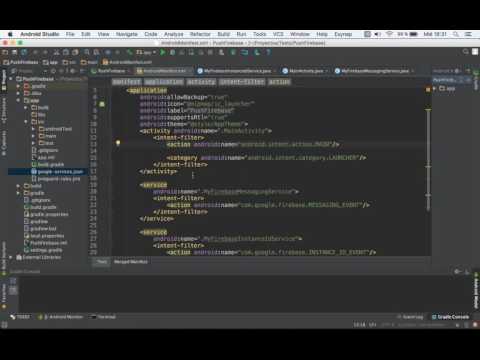Image resolution: width=480 pixels, height=360 pixels.
Task: Expand the main source folder
Action: 33,136
